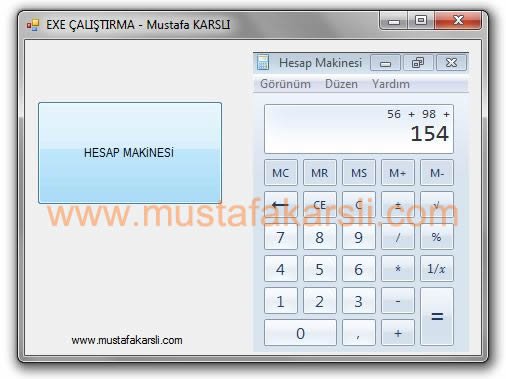
Task: Click the Hesap Makinesi calculator title icon
Action: (263, 62)
